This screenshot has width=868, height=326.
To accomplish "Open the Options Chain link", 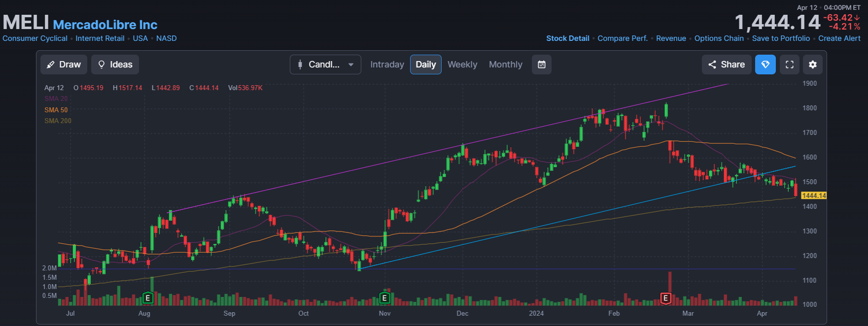I will [x=719, y=38].
